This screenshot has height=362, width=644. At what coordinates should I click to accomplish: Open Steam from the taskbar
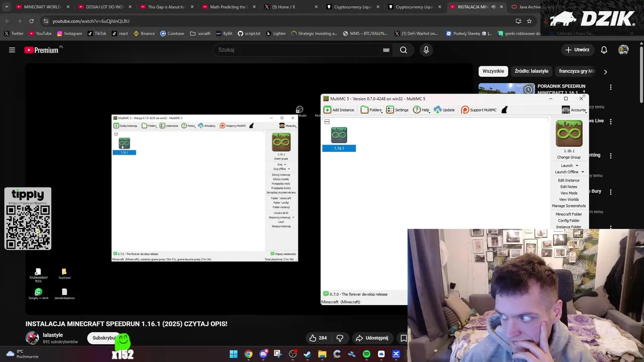tap(307, 354)
